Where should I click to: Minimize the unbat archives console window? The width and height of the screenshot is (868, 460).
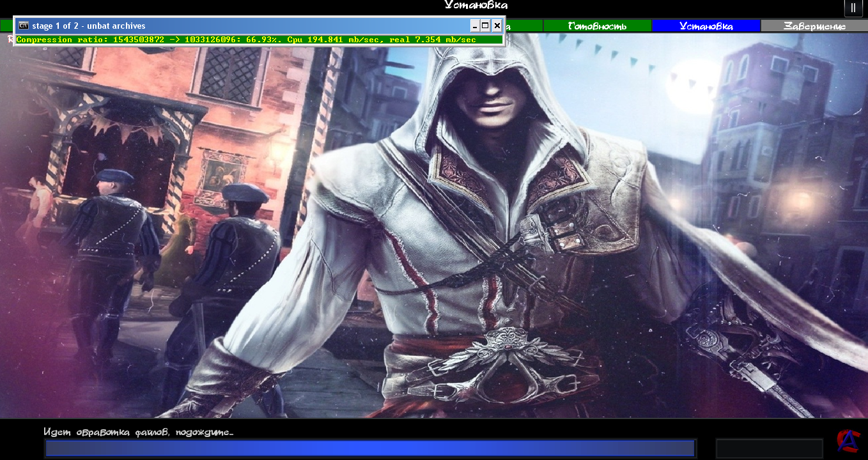[x=474, y=26]
